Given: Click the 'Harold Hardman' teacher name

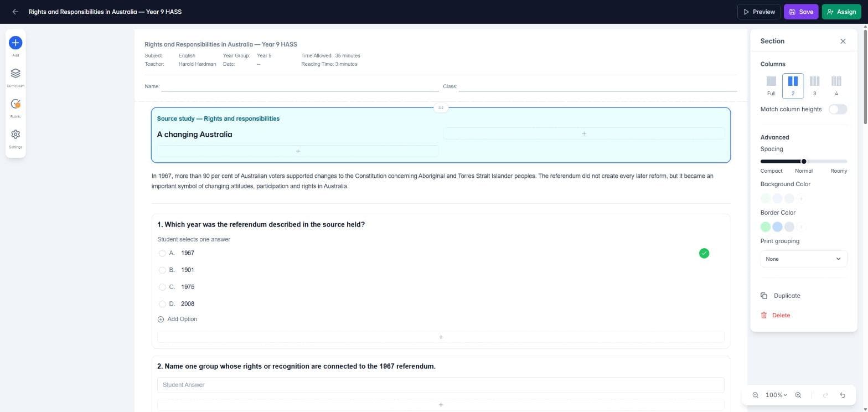Looking at the screenshot, I should pos(197,64).
